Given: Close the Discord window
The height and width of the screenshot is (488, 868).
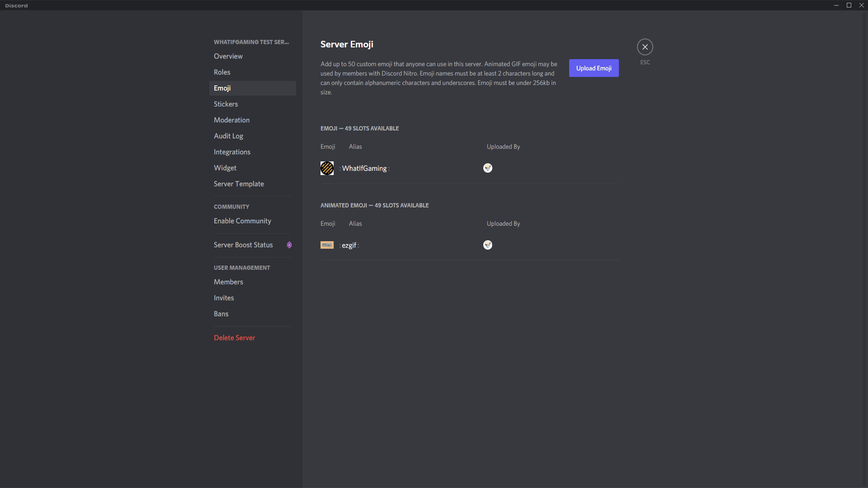Looking at the screenshot, I should [861, 5].
